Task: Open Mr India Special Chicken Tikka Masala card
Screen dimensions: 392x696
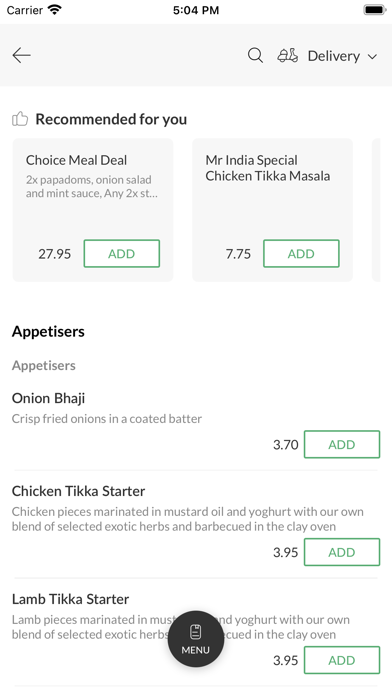Action: (272, 210)
